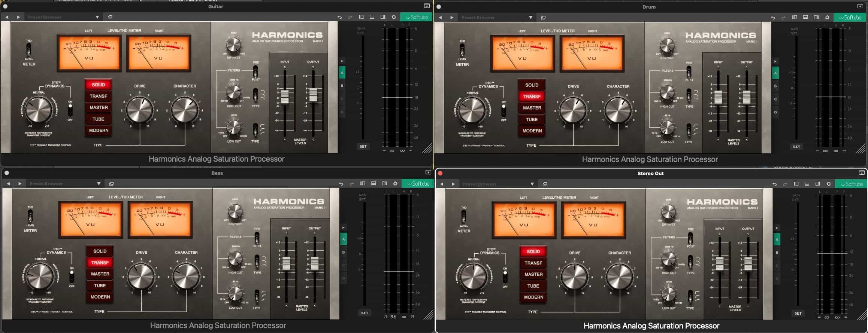Click the Drive knob in Guitar plugin
This screenshot has width=868, height=333.
140,110
